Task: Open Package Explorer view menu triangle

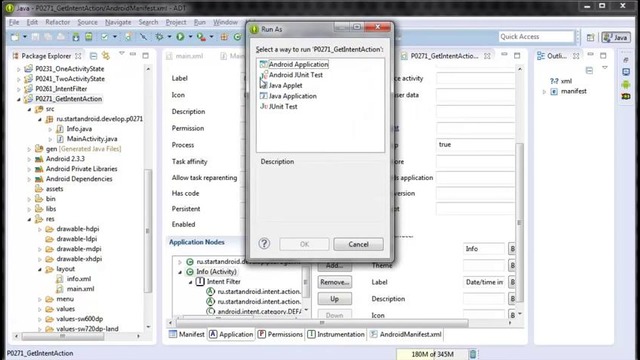Action: (122, 53)
